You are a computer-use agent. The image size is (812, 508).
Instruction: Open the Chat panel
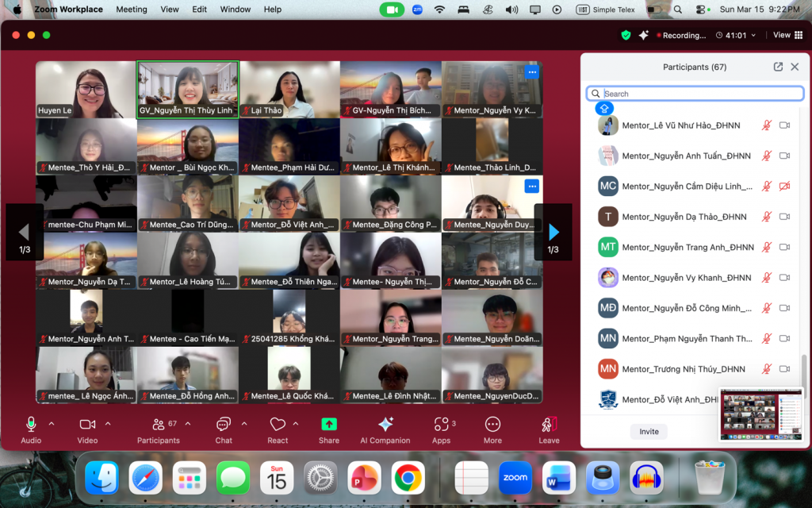(224, 425)
